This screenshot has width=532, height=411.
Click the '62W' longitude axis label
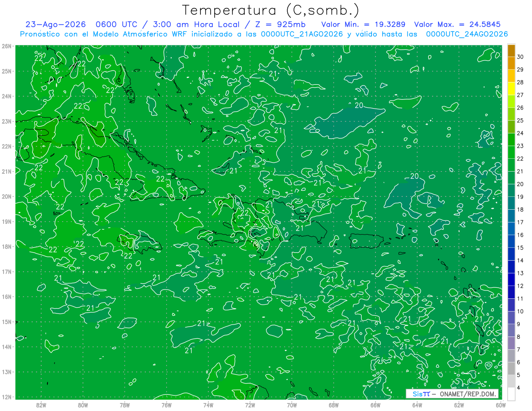click(x=459, y=405)
